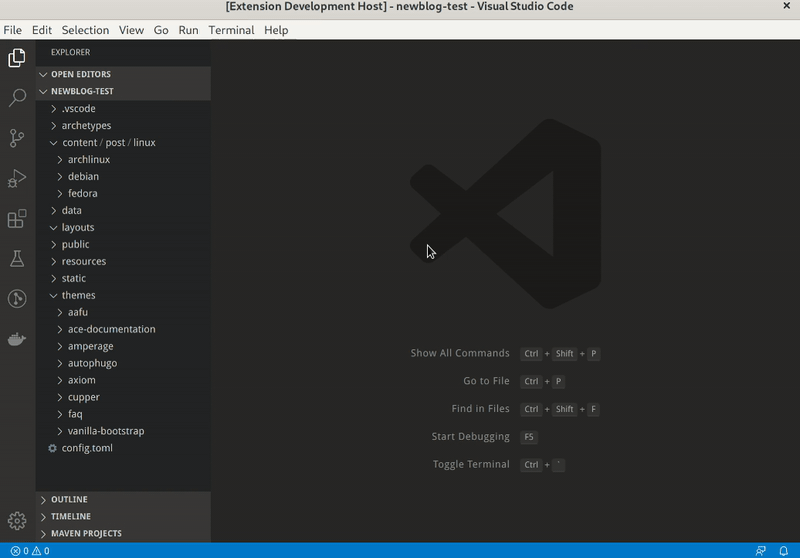Click the warnings triangle in status bar
Image resolution: width=800 pixels, height=558 pixels.
(36, 551)
